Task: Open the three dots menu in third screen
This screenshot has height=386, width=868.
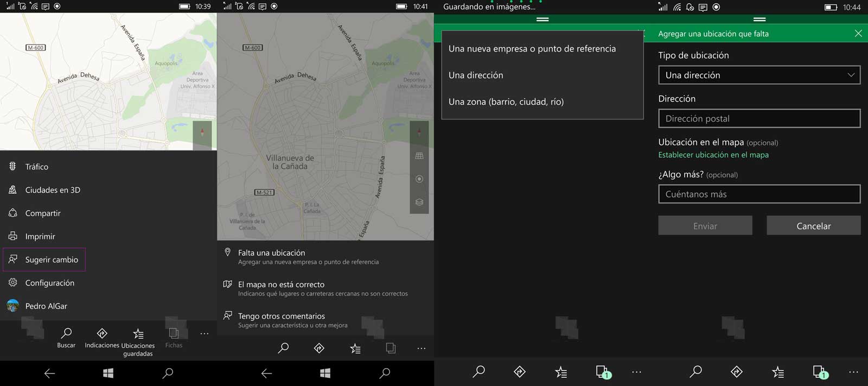Action: tap(637, 372)
